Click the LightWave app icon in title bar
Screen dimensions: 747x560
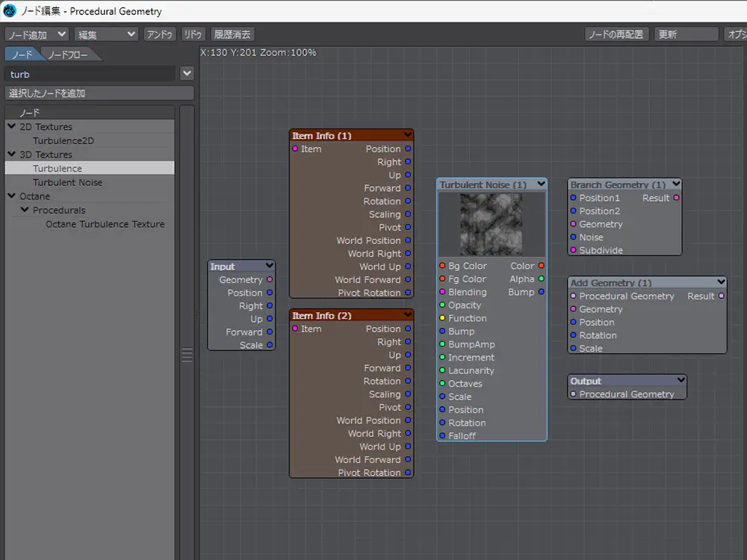pos(10,11)
